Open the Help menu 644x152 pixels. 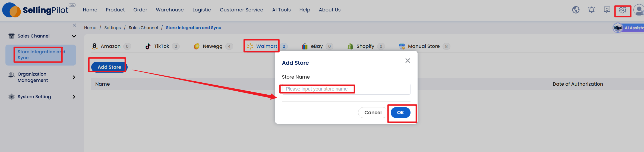click(305, 10)
